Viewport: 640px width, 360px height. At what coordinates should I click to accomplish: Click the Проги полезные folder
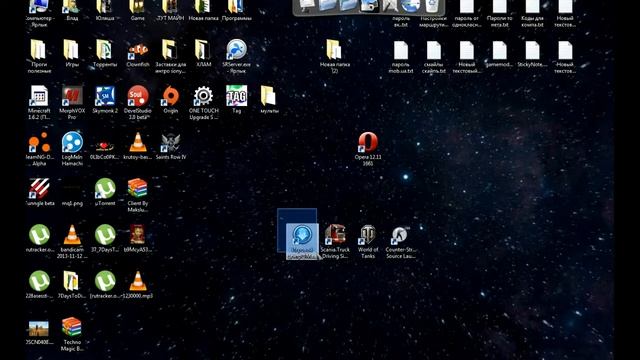pos(38,50)
